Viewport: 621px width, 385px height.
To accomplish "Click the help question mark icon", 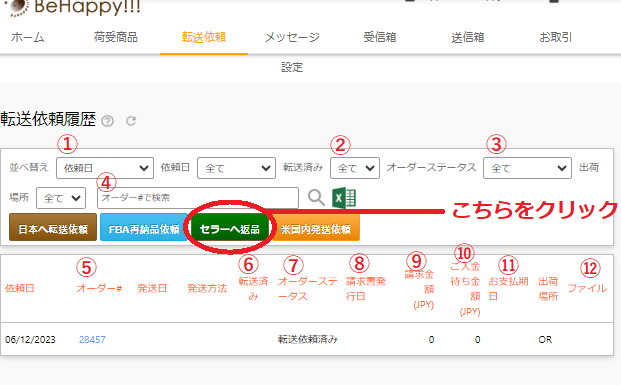I will click(107, 121).
